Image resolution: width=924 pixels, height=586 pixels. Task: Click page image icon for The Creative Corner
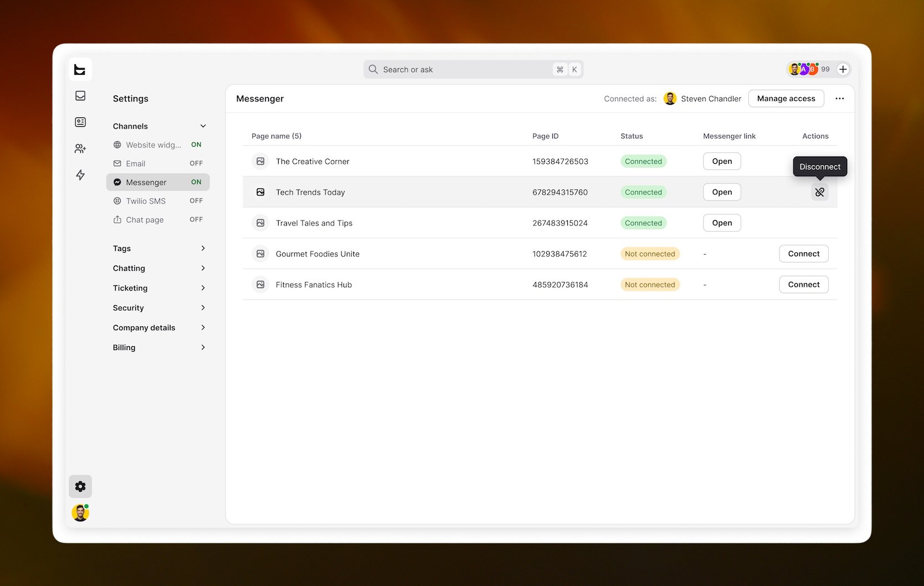pyautogui.click(x=260, y=161)
